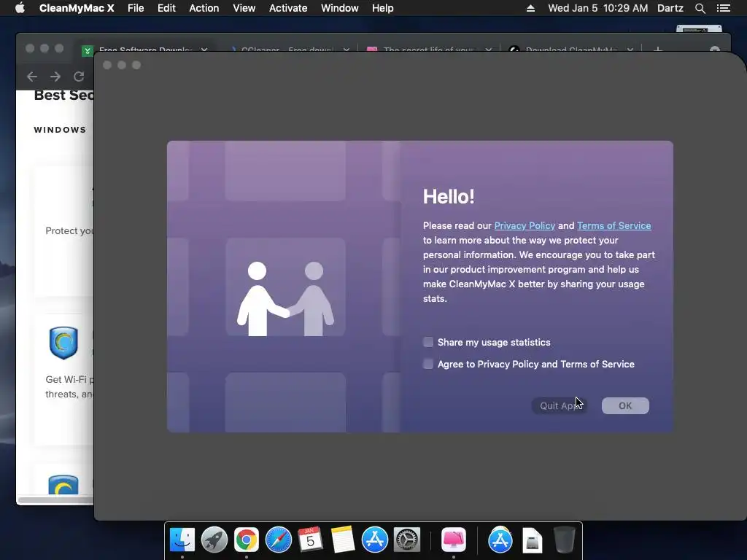Click the Hotspot Shield icon in Chrome page
This screenshot has height=560, width=747.
[x=63, y=343]
